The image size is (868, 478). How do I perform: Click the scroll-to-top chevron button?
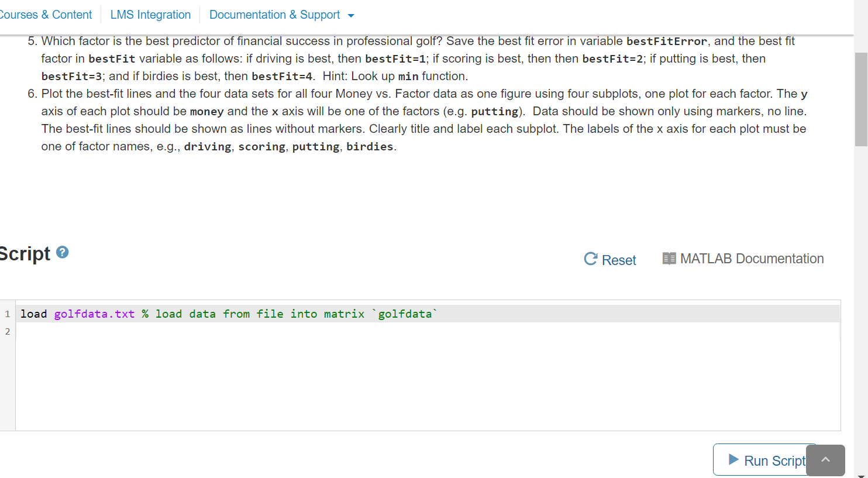coord(825,460)
